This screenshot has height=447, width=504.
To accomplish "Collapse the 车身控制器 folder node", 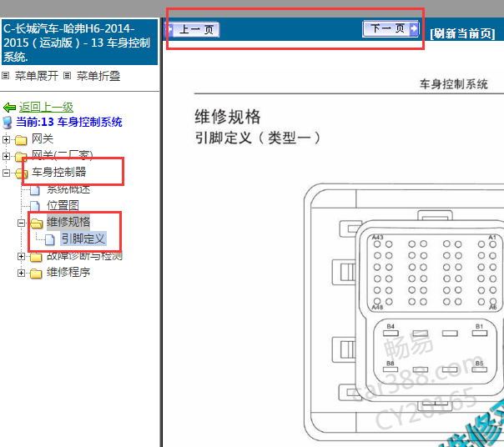I will pyautogui.click(x=6, y=173).
